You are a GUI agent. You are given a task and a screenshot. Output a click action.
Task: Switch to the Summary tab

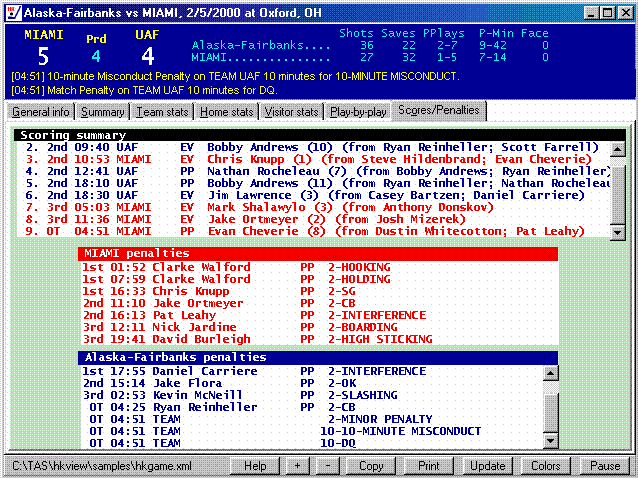(x=102, y=112)
